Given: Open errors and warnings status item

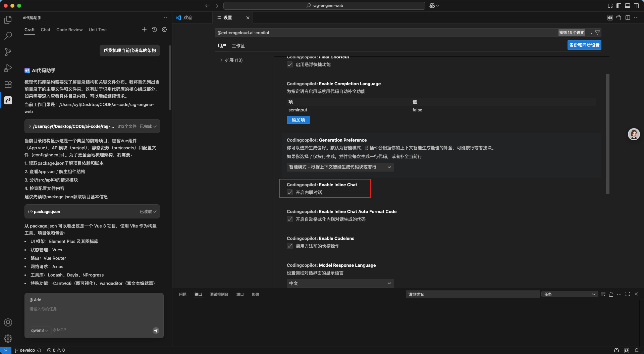Looking at the screenshot, I should (56, 350).
